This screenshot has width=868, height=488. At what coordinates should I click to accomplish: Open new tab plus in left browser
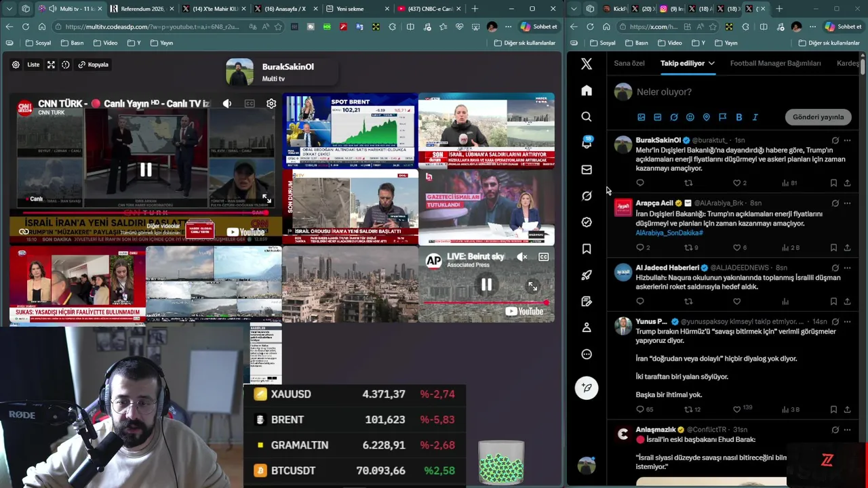(475, 9)
